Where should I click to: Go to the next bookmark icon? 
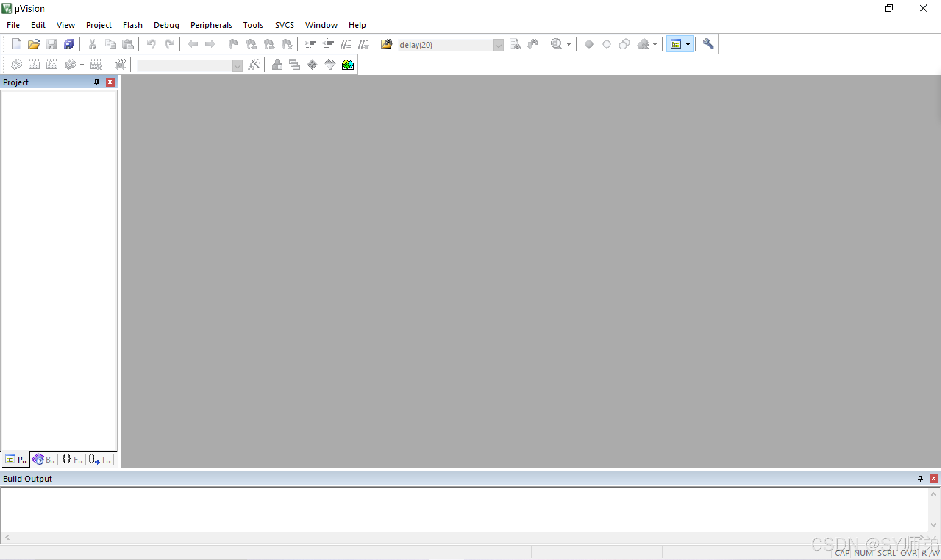coord(269,44)
